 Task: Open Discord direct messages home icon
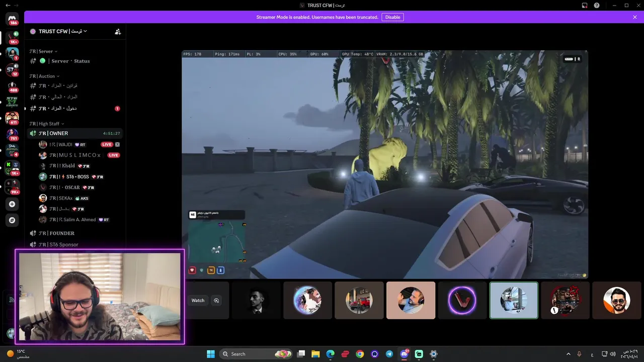[x=12, y=19]
